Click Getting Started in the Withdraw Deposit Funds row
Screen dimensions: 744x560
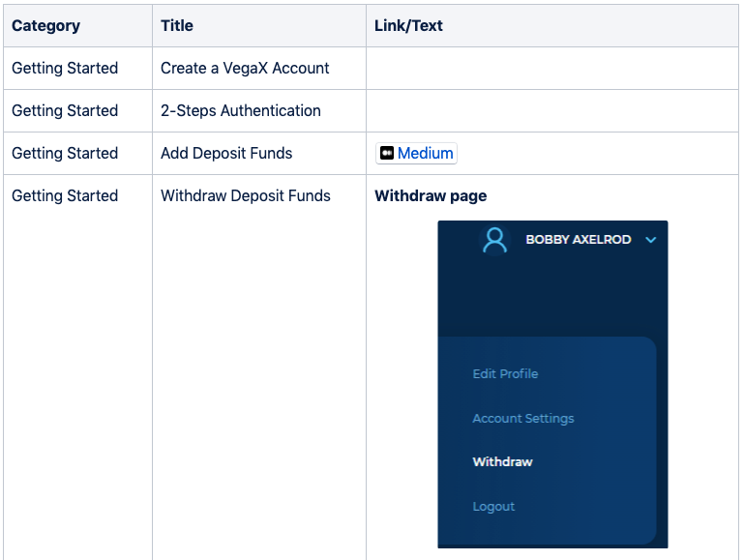coord(65,195)
